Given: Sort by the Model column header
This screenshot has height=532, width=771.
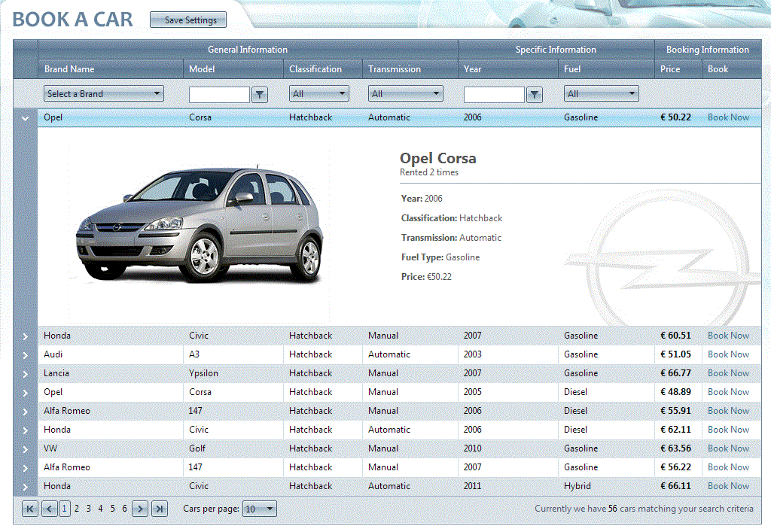Looking at the screenshot, I should coord(202,69).
